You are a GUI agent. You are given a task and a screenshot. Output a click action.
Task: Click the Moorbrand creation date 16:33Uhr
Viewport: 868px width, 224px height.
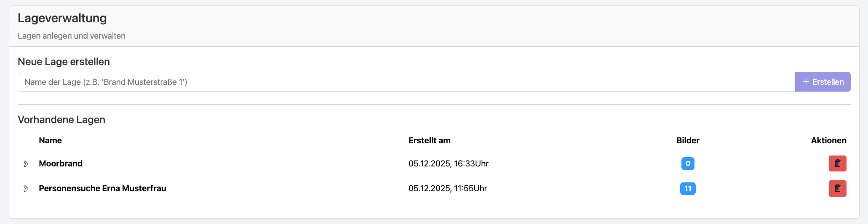(x=448, y=163)
